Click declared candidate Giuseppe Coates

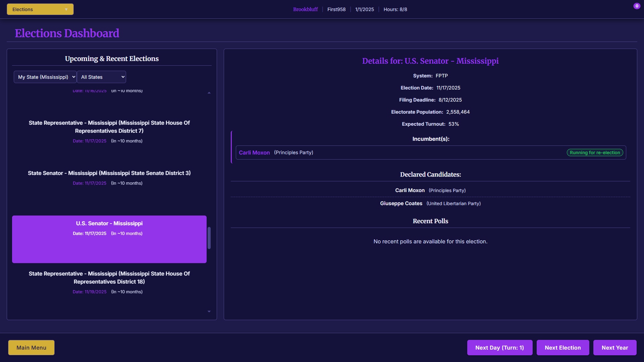[x=401, y=203]
